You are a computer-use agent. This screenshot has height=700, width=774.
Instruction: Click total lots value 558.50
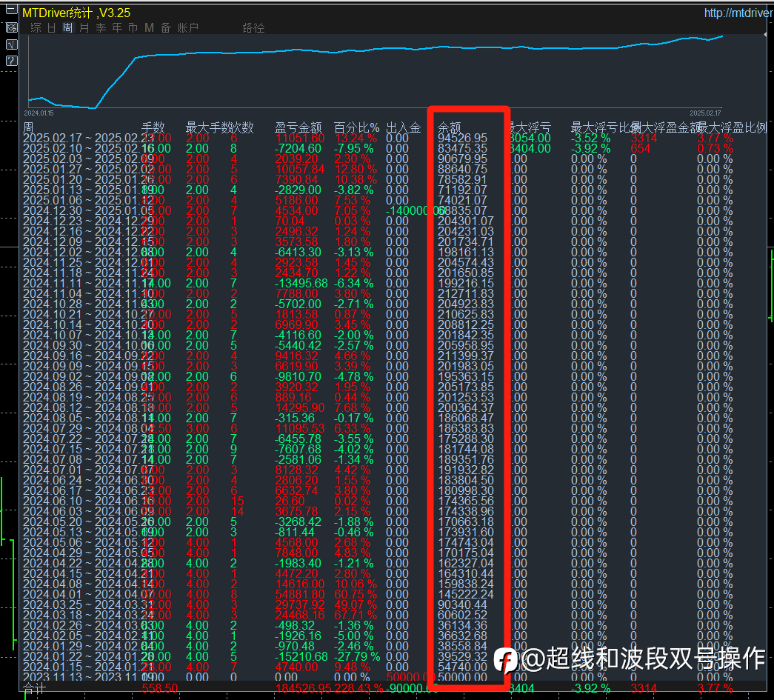pyautogui.click(x=160, y=689)
